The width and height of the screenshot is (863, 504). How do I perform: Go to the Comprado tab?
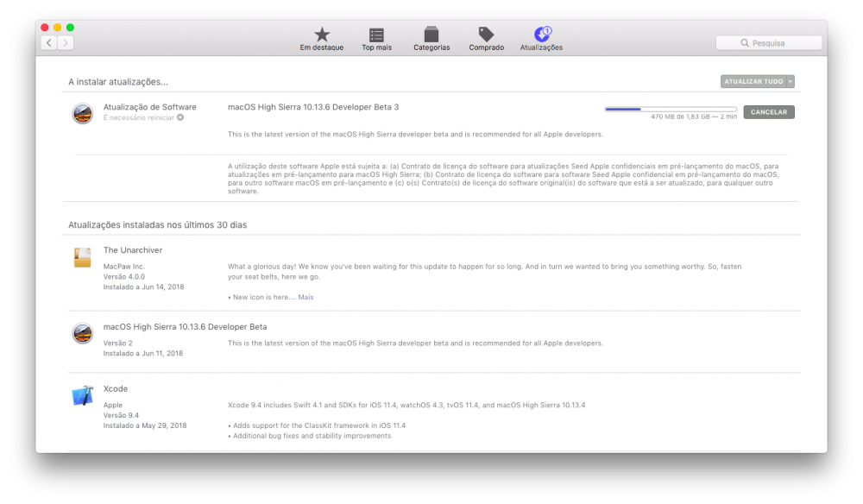(486, 39)
